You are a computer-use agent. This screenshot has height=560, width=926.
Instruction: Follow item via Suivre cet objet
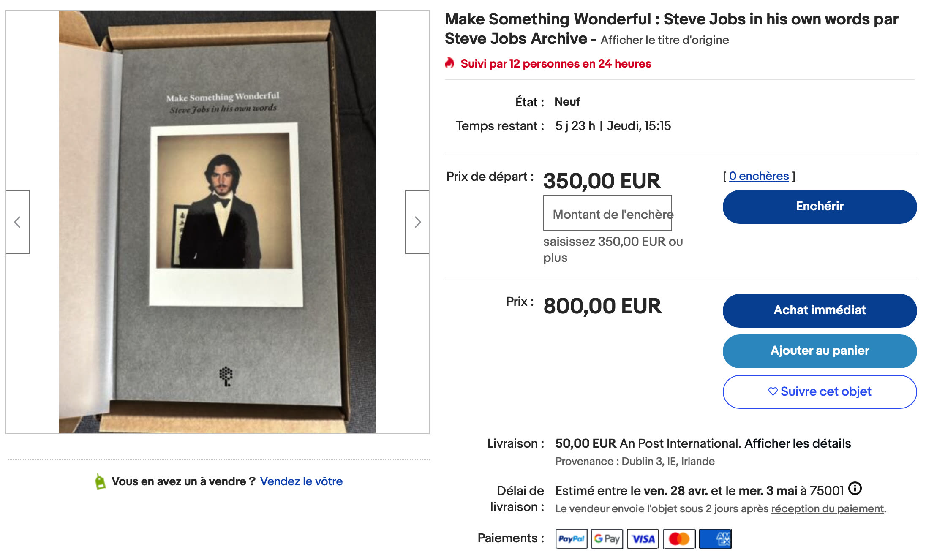(820, 392)
